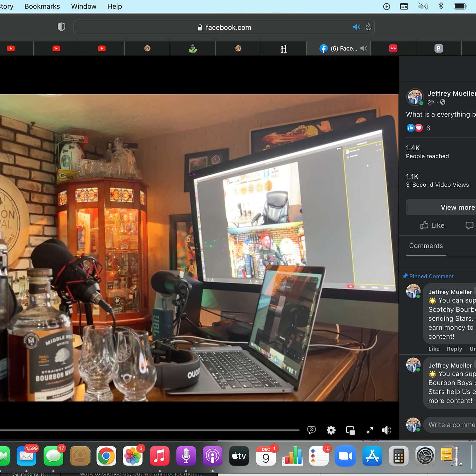Toggle picture-in-picture video mode
Screen dimensions: 476x476
click(350, 430)
